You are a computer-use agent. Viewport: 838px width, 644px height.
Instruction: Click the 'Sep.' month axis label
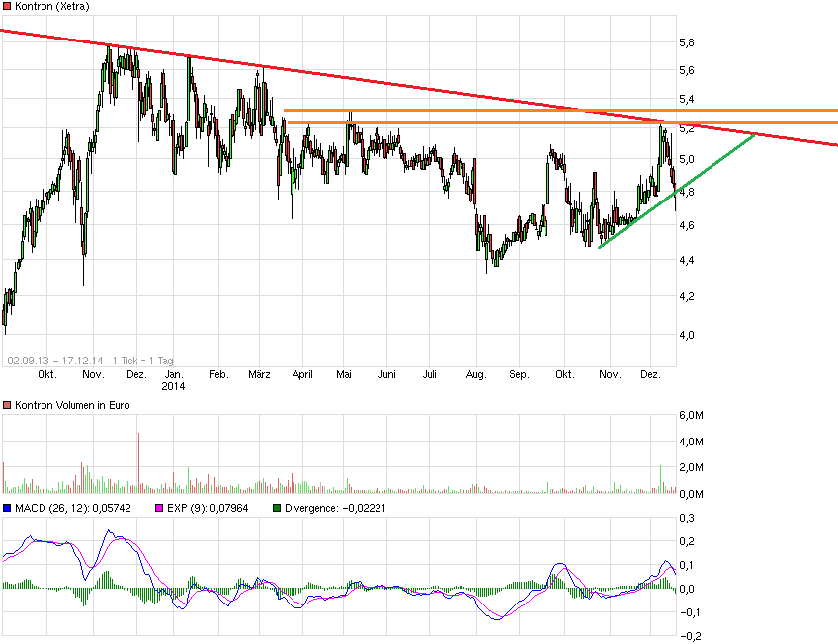519,375
